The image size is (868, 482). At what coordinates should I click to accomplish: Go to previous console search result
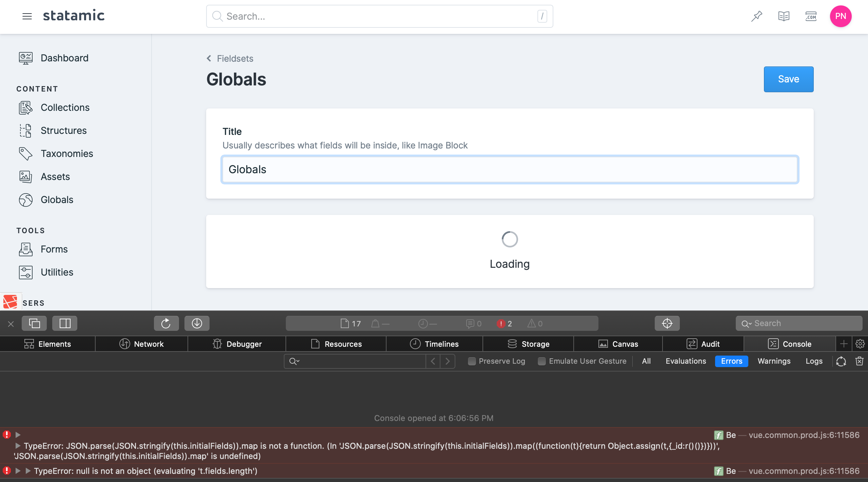coord(433,361)
